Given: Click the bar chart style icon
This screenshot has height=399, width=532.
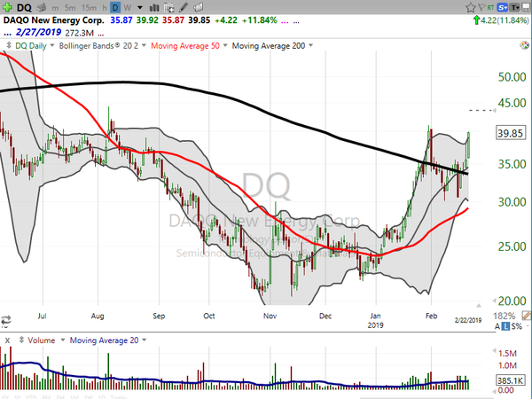Looking at the screenshot, I should coord(154,7).
